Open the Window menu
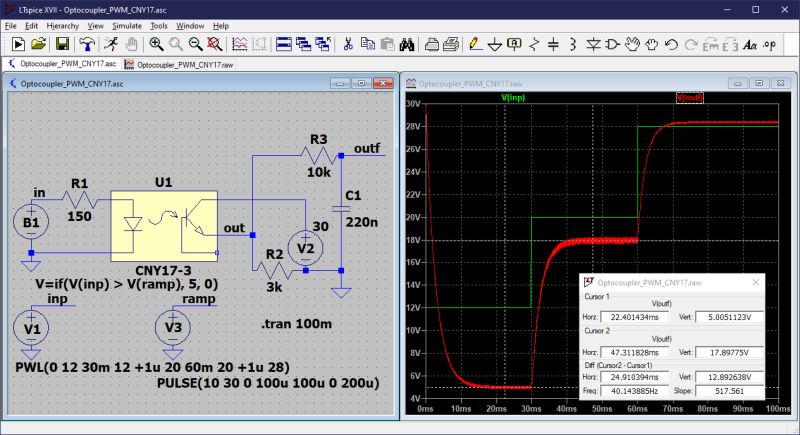 [x=190, y=25]
